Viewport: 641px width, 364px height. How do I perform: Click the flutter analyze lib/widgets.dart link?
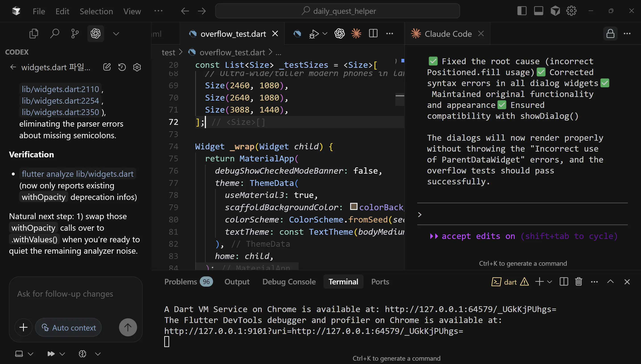pos(78,174)
